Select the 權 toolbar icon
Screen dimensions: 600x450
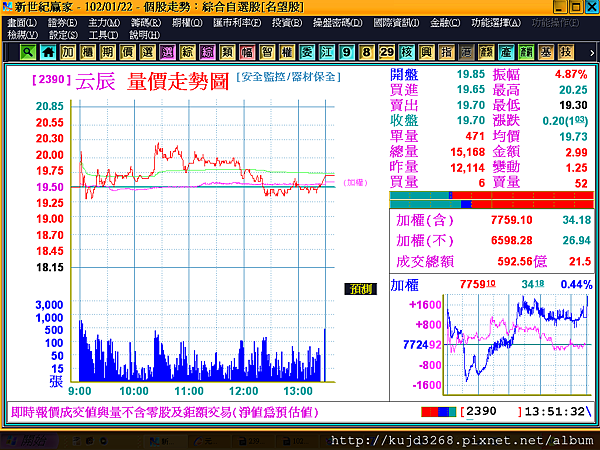click(x=287, y=52)
